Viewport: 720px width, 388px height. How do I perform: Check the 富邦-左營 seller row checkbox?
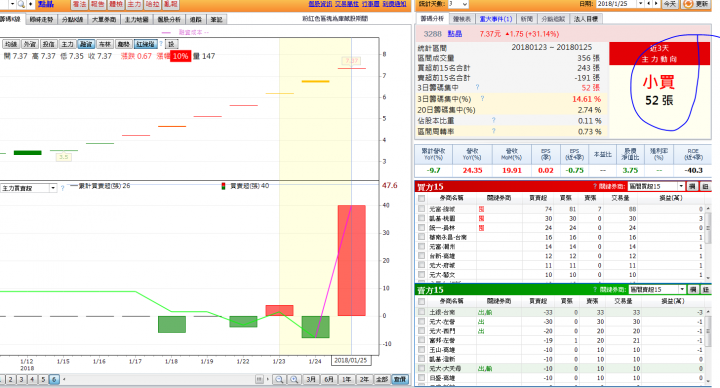pos(421,340)
